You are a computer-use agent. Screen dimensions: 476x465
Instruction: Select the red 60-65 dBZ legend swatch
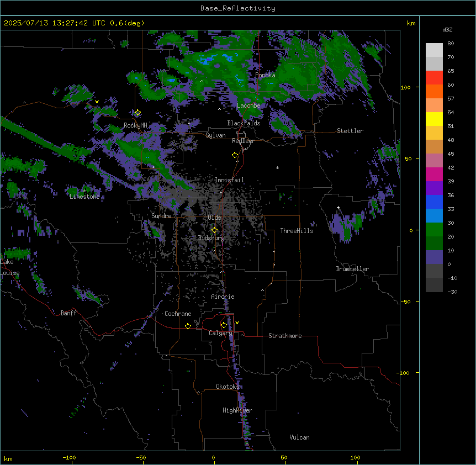(434, 78)
